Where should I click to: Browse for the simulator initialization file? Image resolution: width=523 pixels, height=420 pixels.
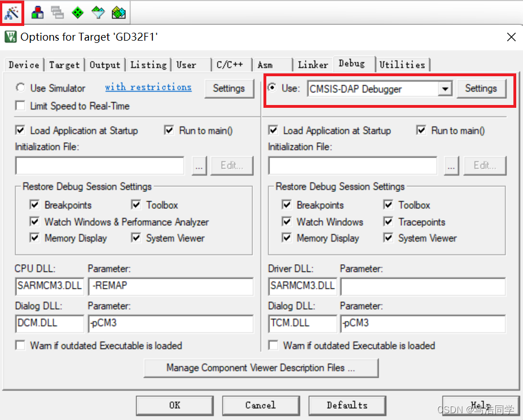click(x=199, y=165)
